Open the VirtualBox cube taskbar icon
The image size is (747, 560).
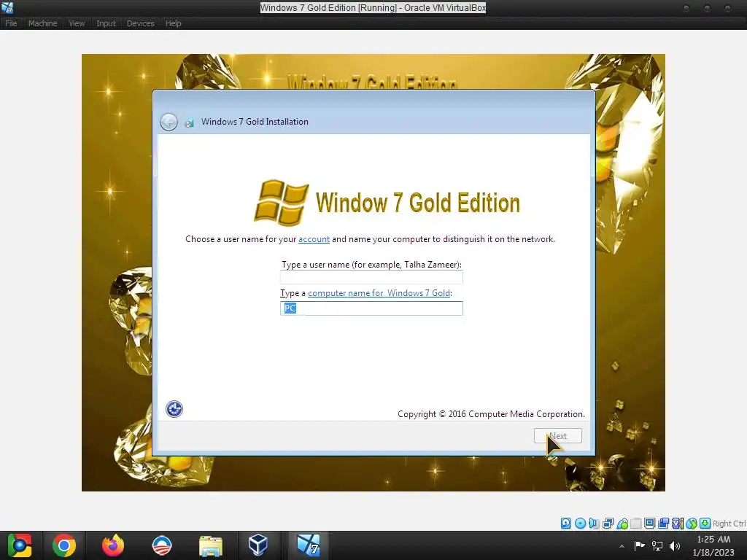tap(258, 545)
